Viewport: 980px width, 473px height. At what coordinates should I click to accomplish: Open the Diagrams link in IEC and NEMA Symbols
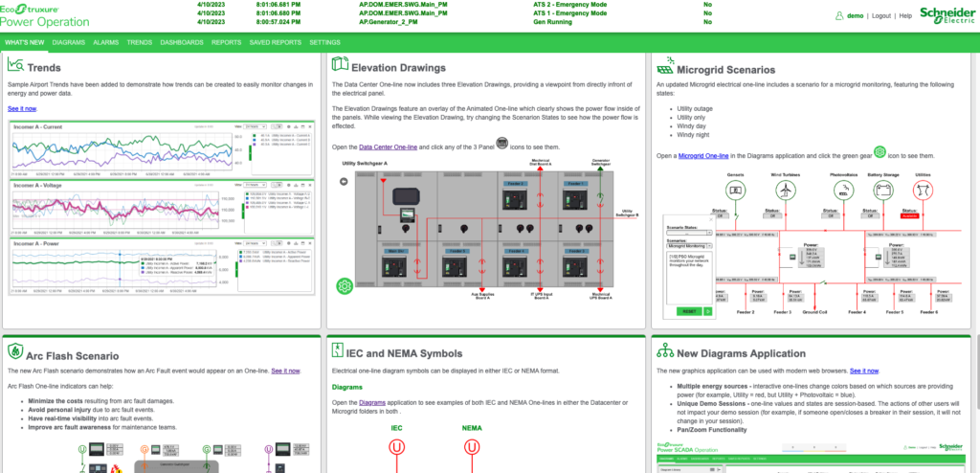(x=372, y=402)
